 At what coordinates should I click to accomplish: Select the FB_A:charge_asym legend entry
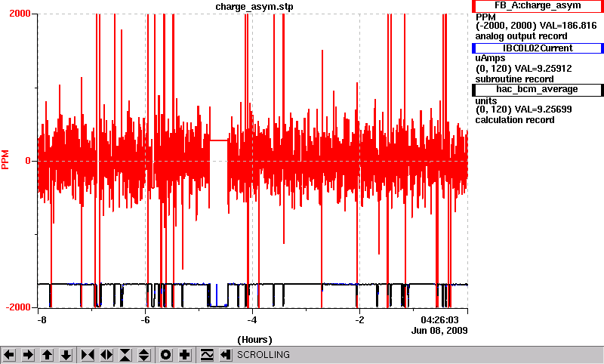click(538, 6)
